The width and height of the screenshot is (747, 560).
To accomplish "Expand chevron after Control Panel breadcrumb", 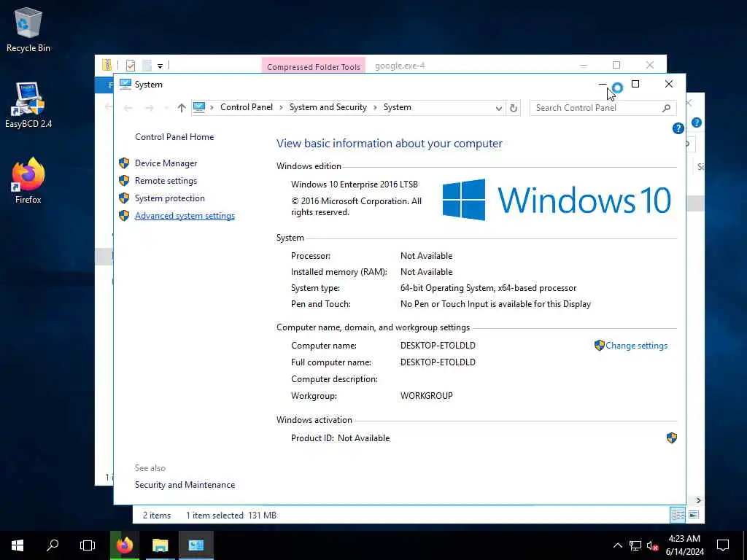I will tap(281, 108).
